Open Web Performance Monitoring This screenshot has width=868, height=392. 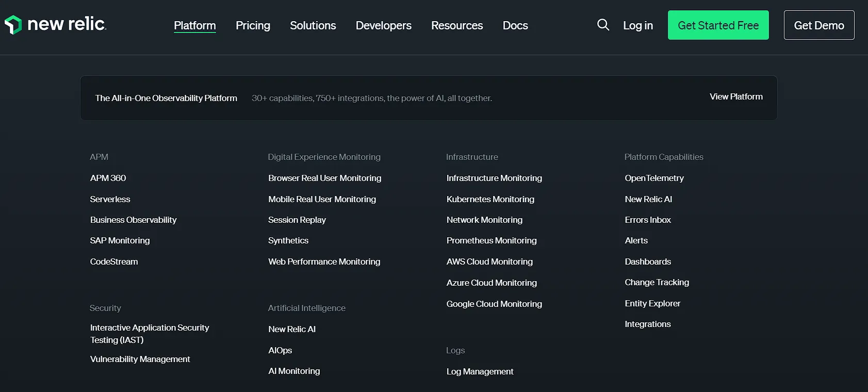[324, 262]
